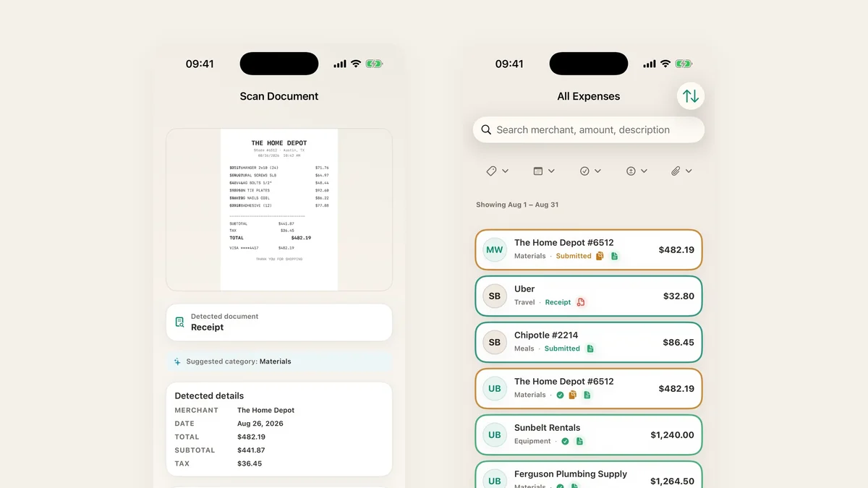The height and width of the screenshot is (488, 868).
Task: Click battery icon in Scan Document status bar
Action: [374, 64]
